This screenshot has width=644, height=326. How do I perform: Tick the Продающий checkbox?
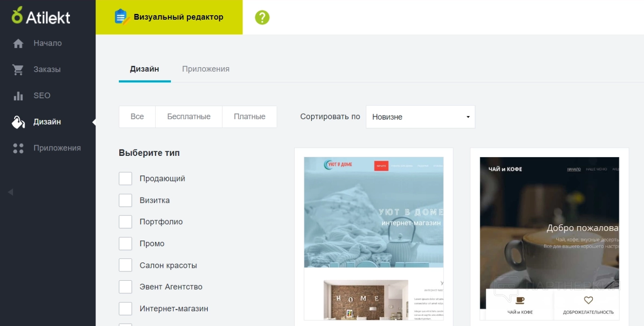pyautogui.click(x=126, y=179)
